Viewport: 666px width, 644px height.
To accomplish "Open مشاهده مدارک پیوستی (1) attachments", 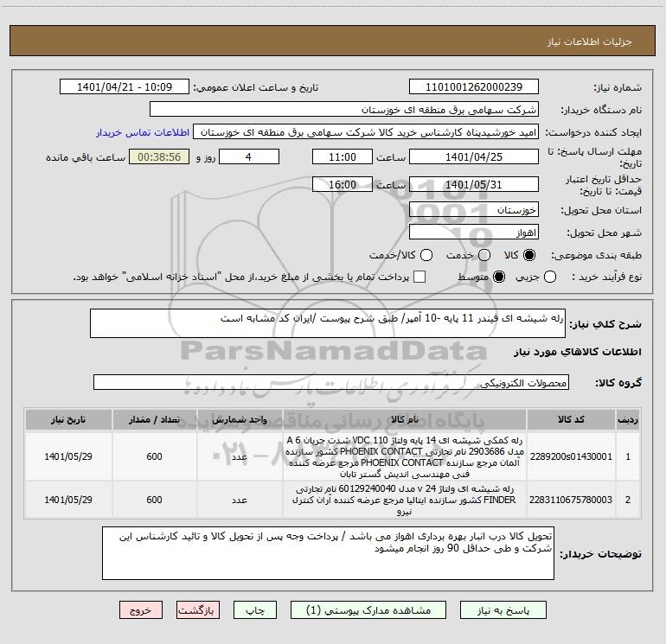I will pos(368,610).
